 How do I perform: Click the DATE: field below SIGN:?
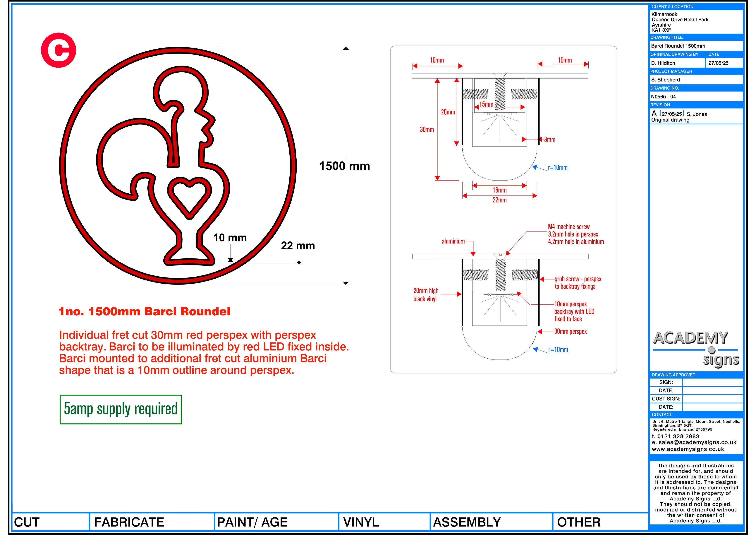713,391
